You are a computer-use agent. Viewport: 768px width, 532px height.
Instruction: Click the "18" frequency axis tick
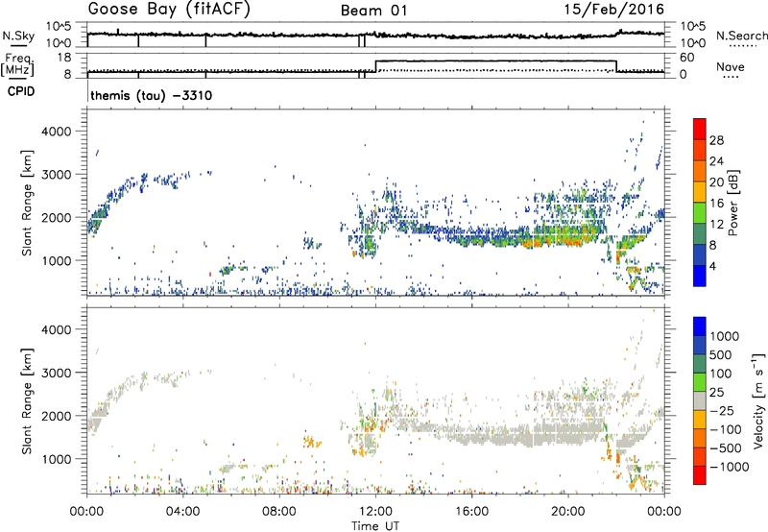click(63, 58)
